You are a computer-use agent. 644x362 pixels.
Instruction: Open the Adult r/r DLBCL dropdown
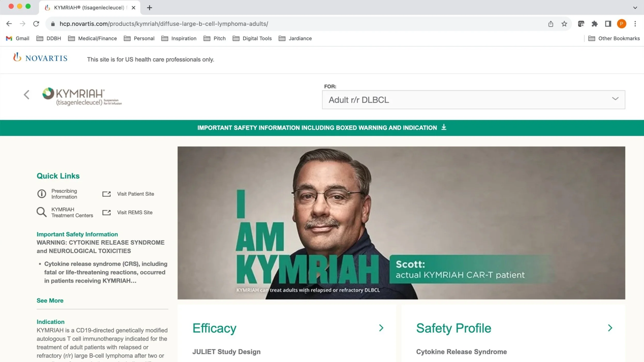click(x=473, y=100)
